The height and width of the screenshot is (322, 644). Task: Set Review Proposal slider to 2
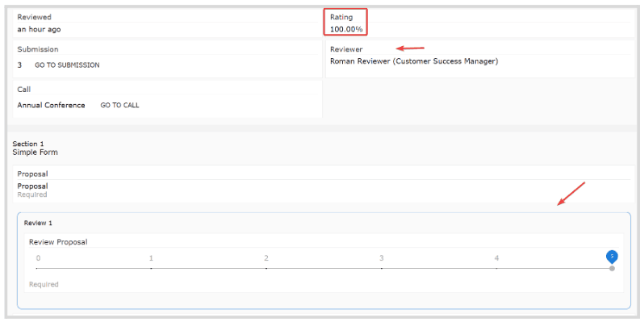[266, 268]
